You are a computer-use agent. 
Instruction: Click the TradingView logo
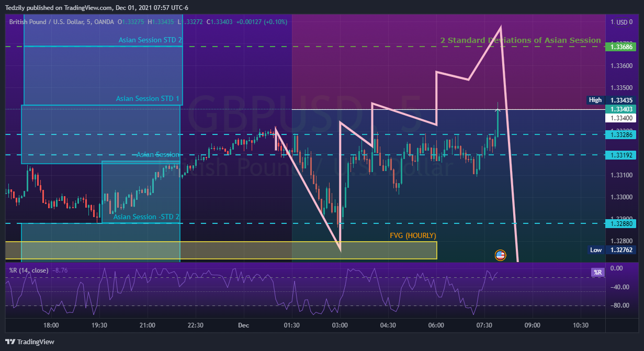point(30,342)
